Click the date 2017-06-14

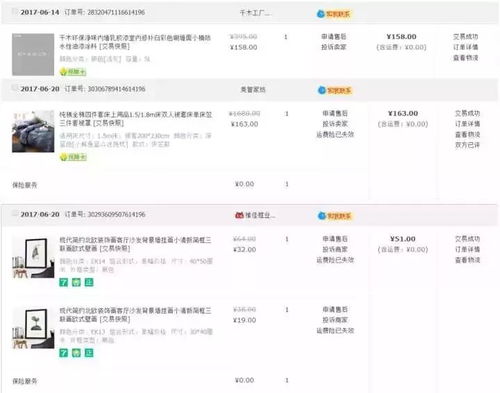(x=40, y=12)
